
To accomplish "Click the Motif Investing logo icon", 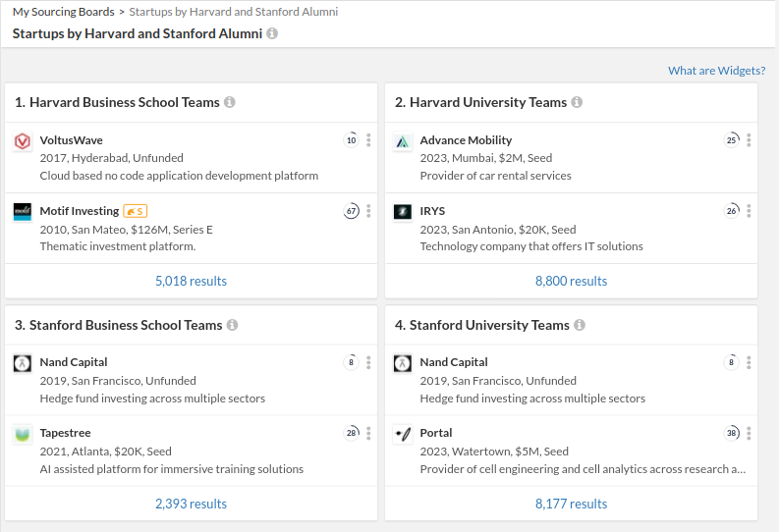I will click(23, 212).
